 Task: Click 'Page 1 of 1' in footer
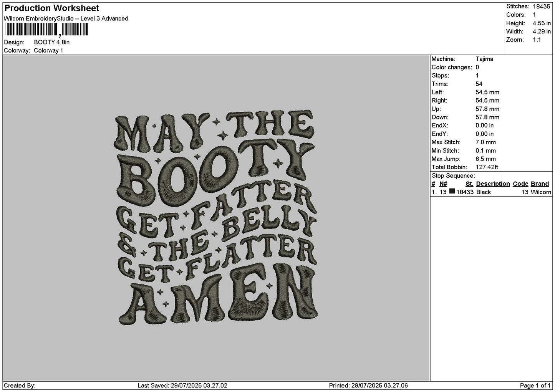tap(535, 385)
